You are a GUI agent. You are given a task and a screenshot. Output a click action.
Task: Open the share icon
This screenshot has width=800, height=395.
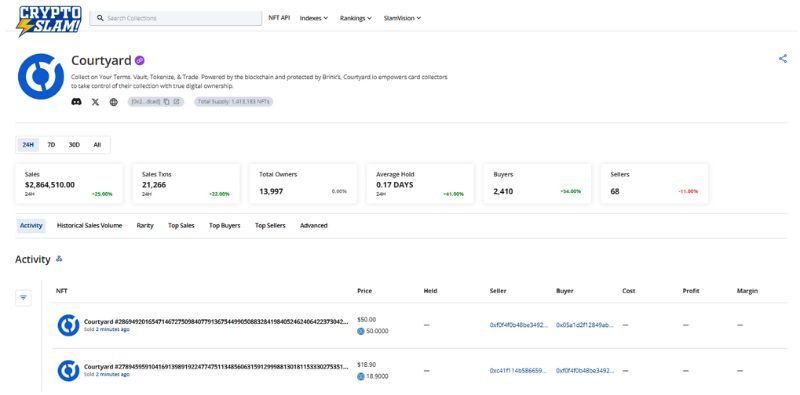(x=783, y=59)
